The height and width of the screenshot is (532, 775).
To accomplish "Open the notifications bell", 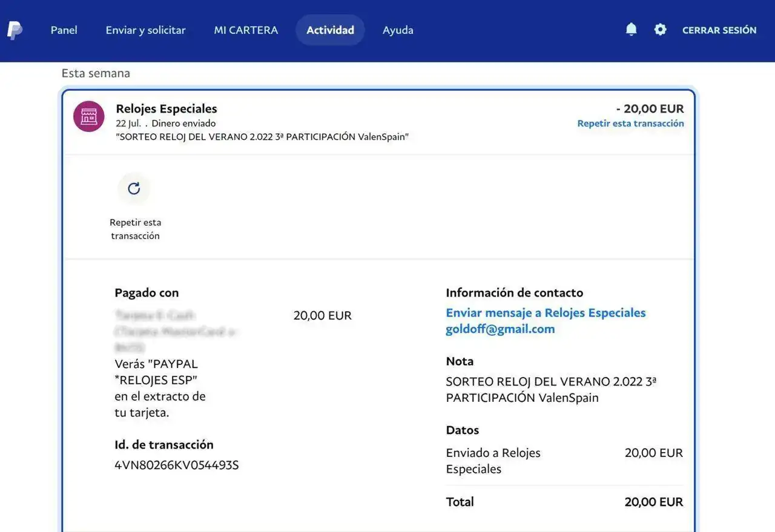I will (631, 29).
